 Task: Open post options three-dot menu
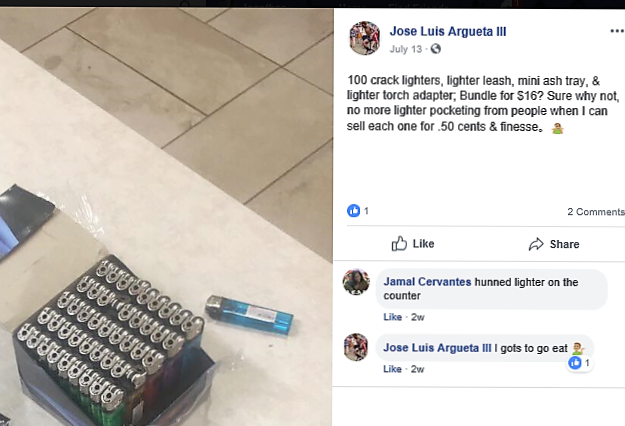pyautogui.click(x=617, y=31)
